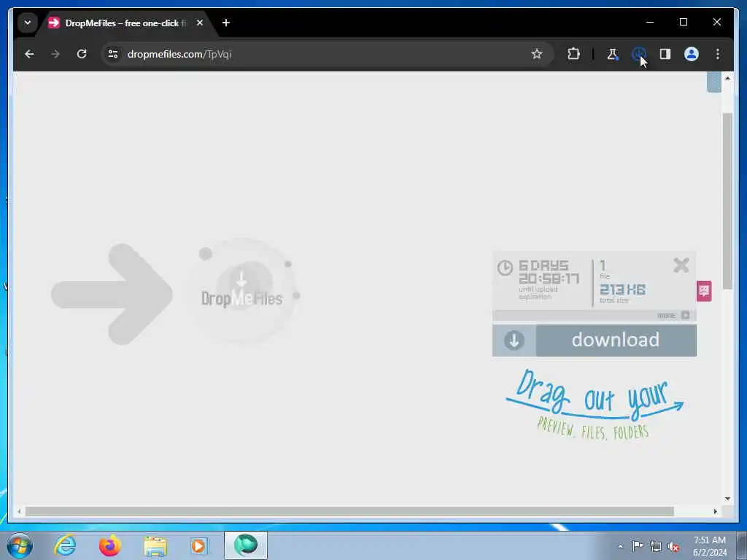
Task: Open the tab search dropdown arrow
Action: click(x=28, y=23)
